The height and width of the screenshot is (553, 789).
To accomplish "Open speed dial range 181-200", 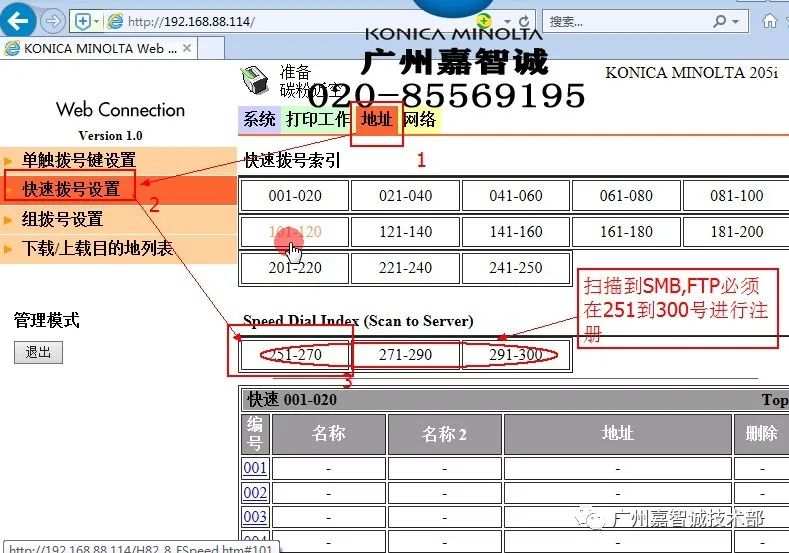I will tap(737, 231).
